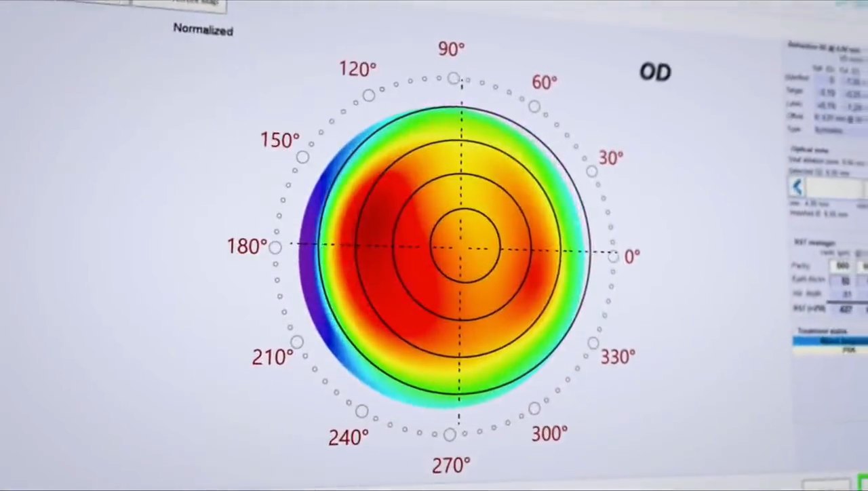868x491 pixels.
Task: Click the 150° axis label
Action: pyautogui.click(x=279, y=140)
